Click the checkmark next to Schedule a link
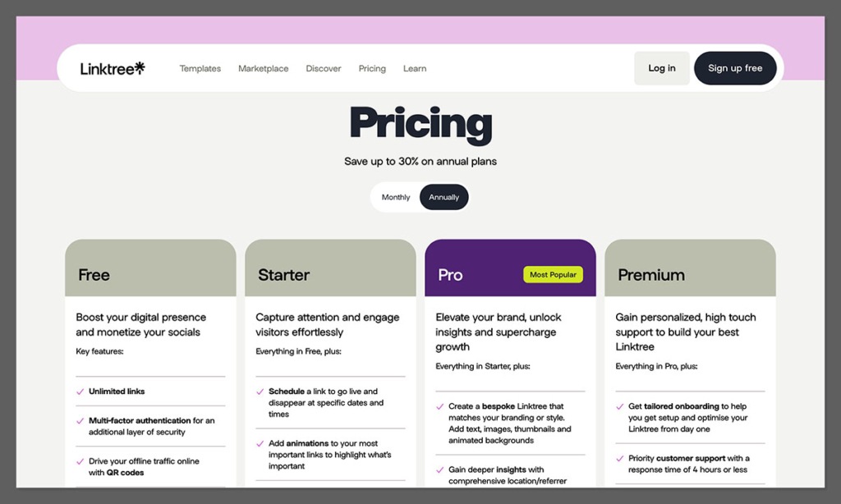 258,392
